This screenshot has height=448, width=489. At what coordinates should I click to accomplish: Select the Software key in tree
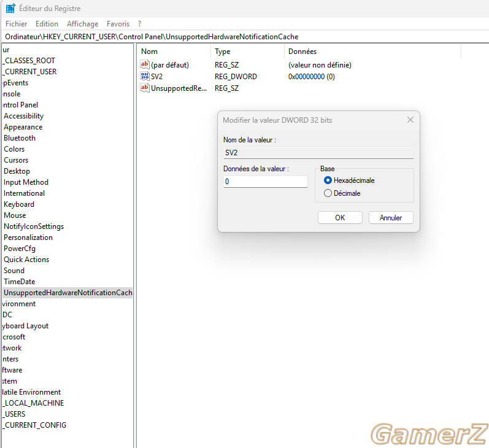[x=12, y=370]
